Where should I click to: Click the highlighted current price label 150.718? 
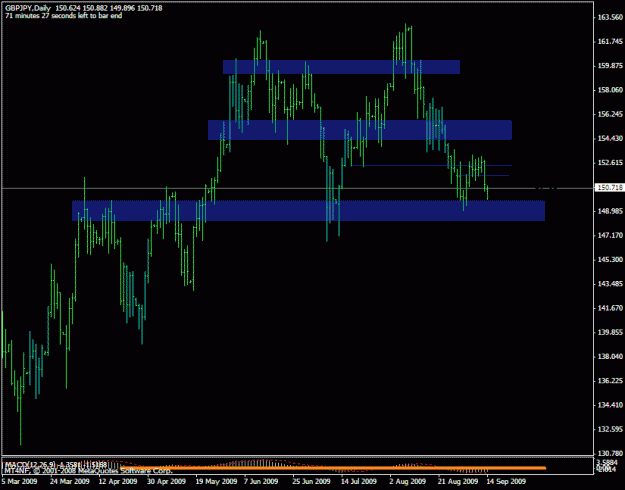pyautogui.click(x=609, y=187)
